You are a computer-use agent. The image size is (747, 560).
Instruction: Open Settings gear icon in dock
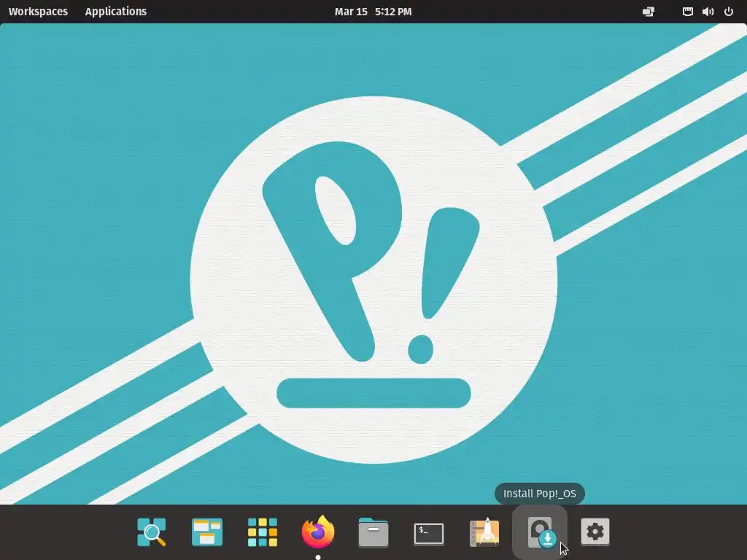[595, 532]
